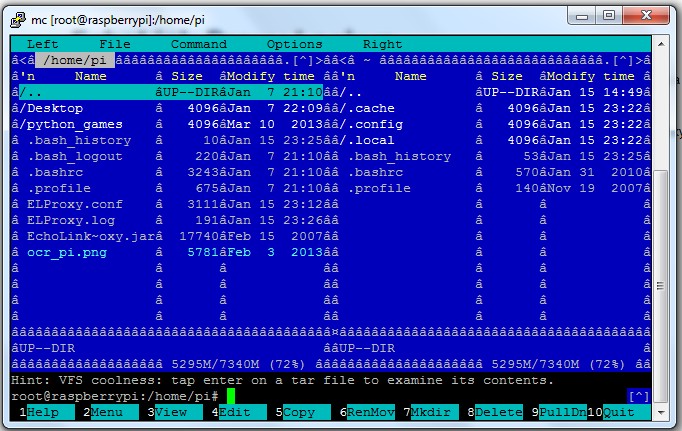The height and width of the screenshot is (431, 682).
Task: Click the Name column header in left panel
Action: (x=91, y=76)
